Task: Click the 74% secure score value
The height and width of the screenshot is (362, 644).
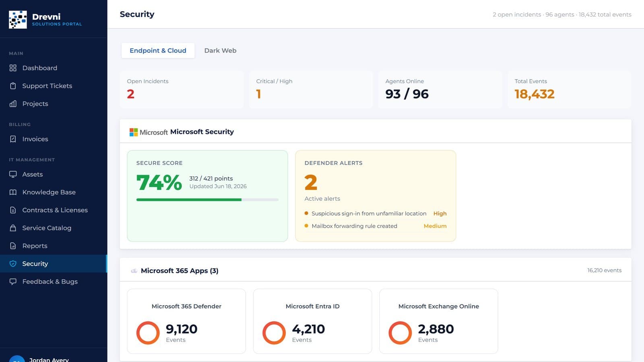Action: [x=159, y=183]
